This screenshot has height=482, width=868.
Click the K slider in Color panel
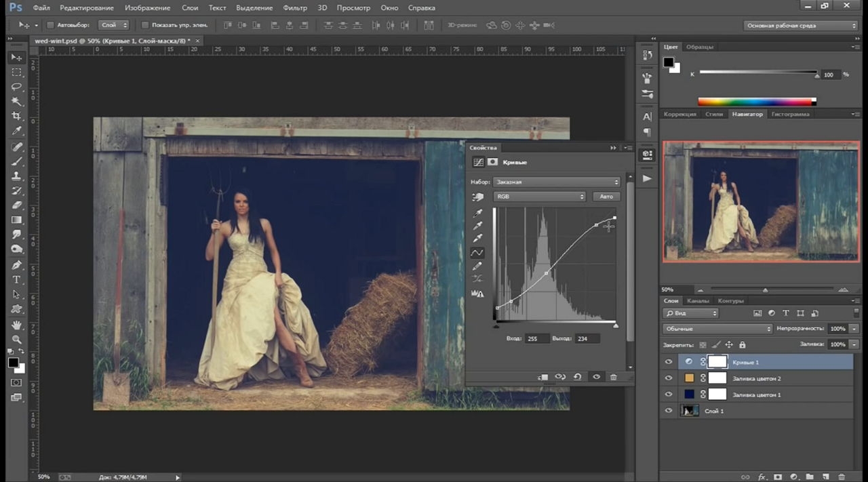pyautogui.click(x=758, y=73)
